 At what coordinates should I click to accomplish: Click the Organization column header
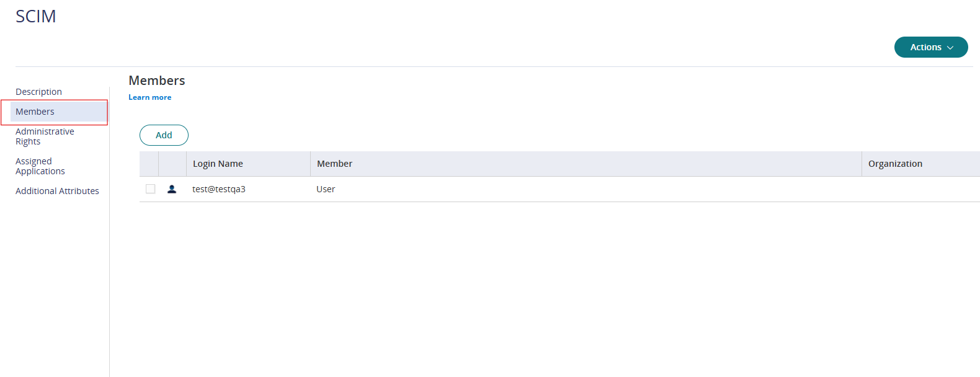(894, 164)
